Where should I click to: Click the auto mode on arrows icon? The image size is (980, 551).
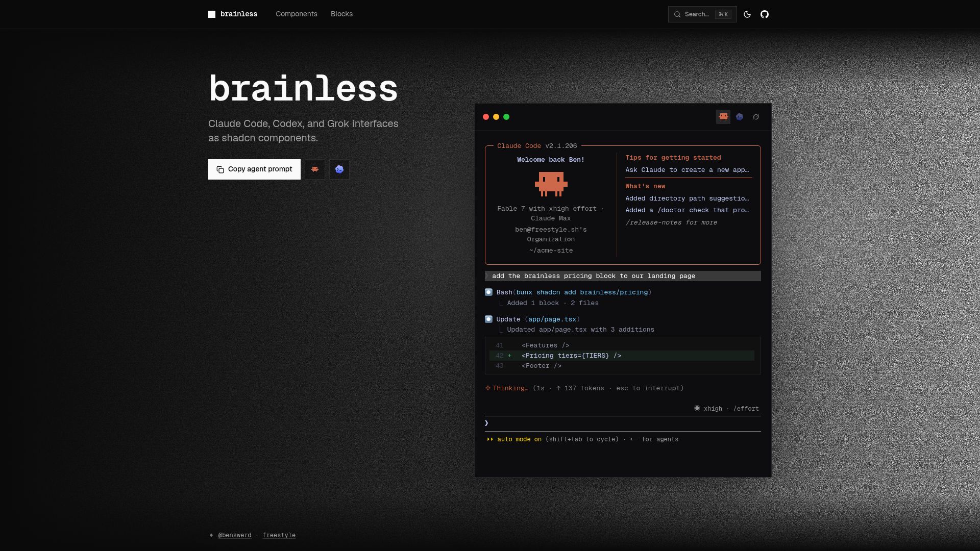pos(490,439)
